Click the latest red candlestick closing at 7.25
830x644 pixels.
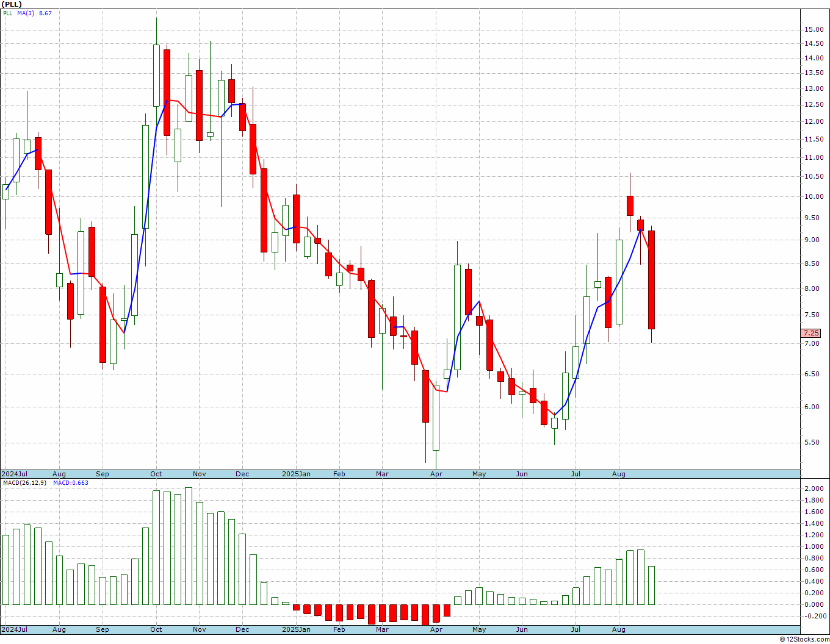(651, 280)
